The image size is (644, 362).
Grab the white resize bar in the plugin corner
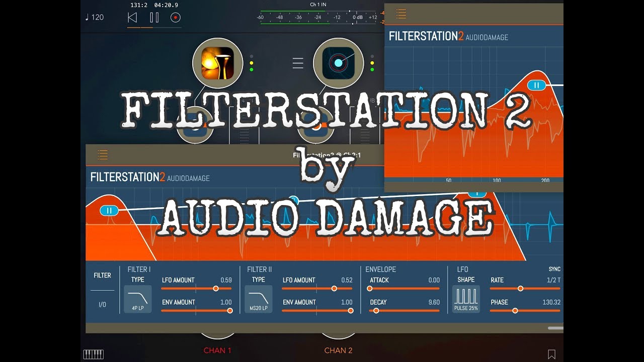coord(555,328)
